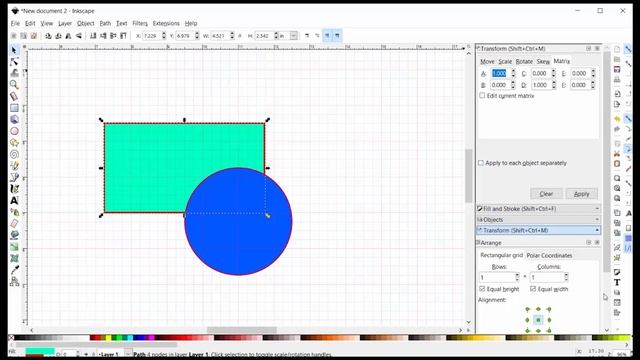Click raise selection to top icon
640x360 pixels.
click(x=123, y=36)
